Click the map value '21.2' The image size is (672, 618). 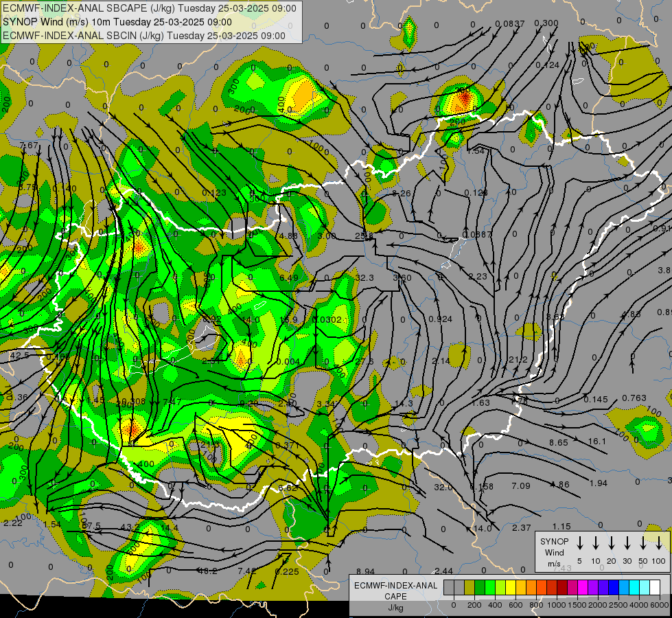click(x=518, y=359)
